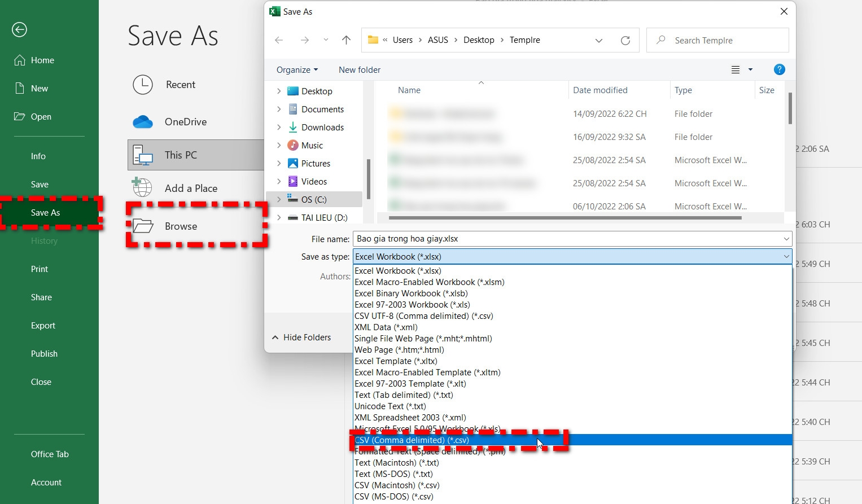Select Pictures in navigation tree
The image size is (862, 504).
316,164
